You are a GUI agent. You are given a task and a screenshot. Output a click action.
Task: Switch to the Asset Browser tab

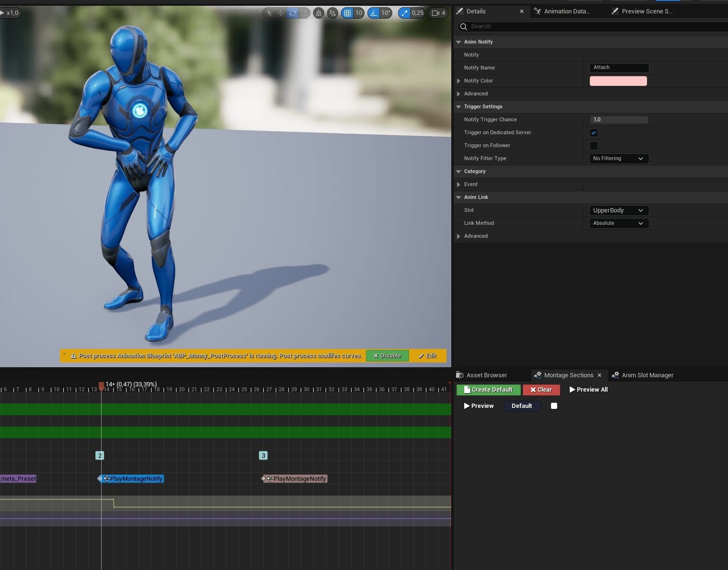[486, 375]
